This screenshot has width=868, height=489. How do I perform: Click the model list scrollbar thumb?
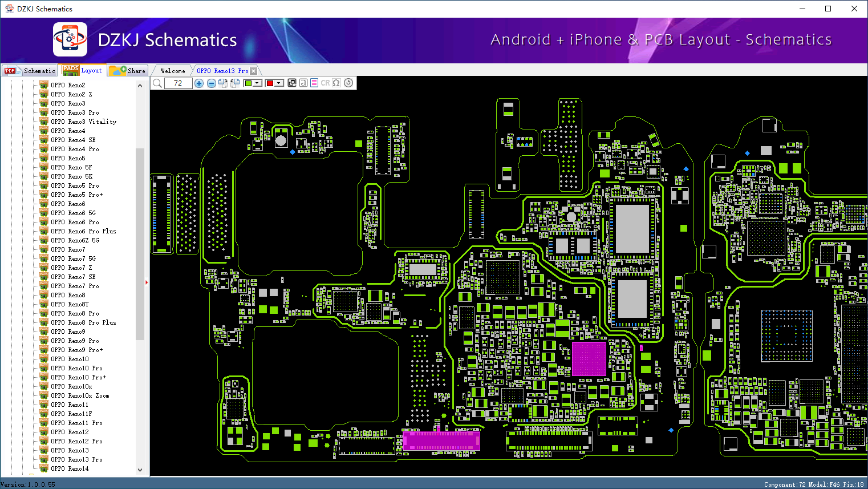140,244
